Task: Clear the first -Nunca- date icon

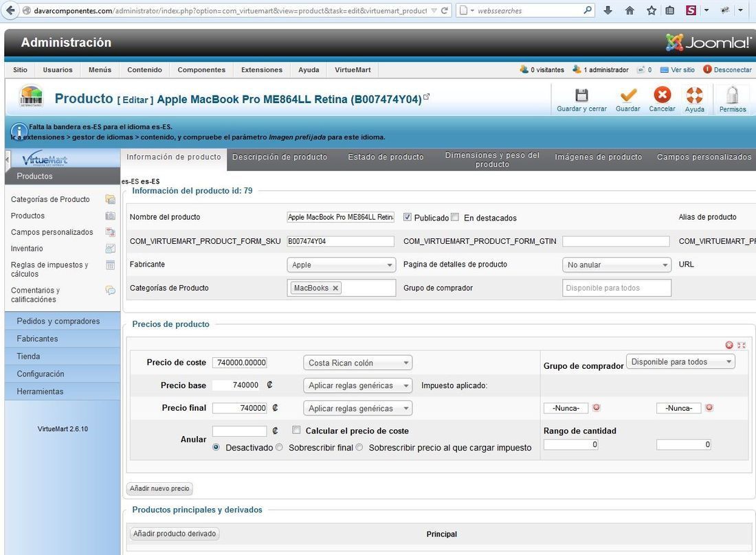Action: click(597, 407)
